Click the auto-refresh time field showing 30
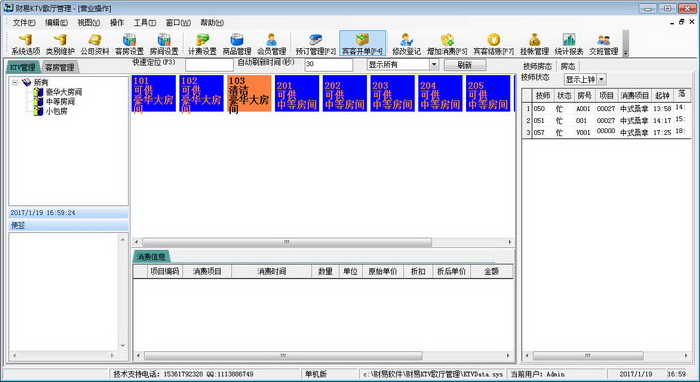Viewport: 700px width, 382px height. click(x=328, y=64)
